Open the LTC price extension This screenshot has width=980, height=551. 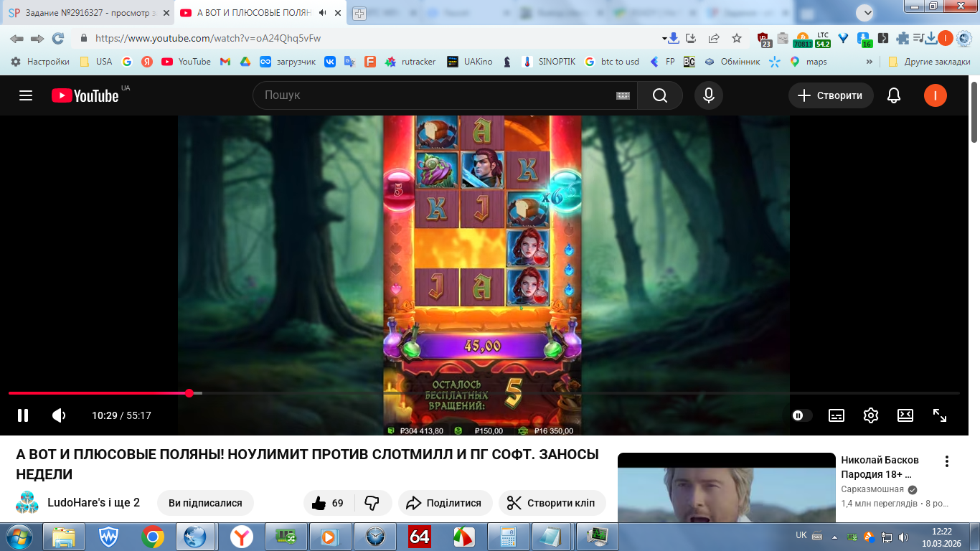point(823,39)
